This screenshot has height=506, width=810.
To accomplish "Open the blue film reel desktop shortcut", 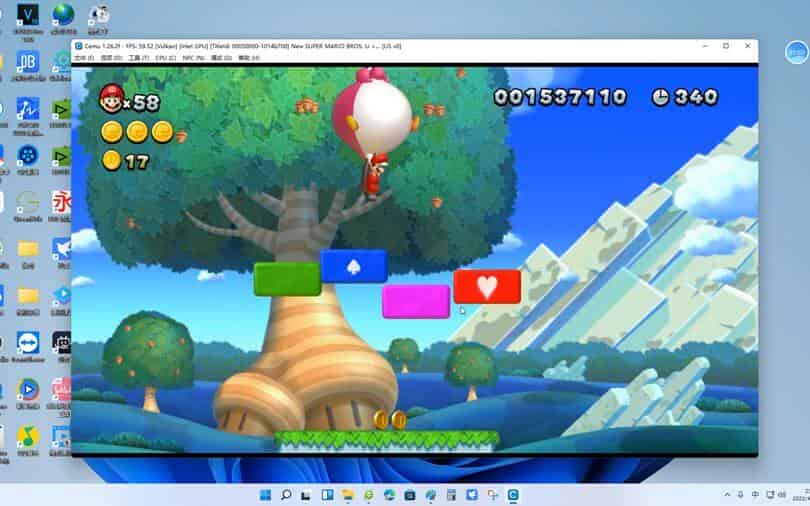I will coord(28,155).
